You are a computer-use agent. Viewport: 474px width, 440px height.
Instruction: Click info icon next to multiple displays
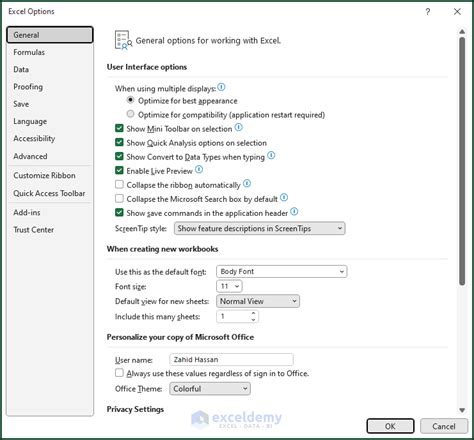(221, 87)
